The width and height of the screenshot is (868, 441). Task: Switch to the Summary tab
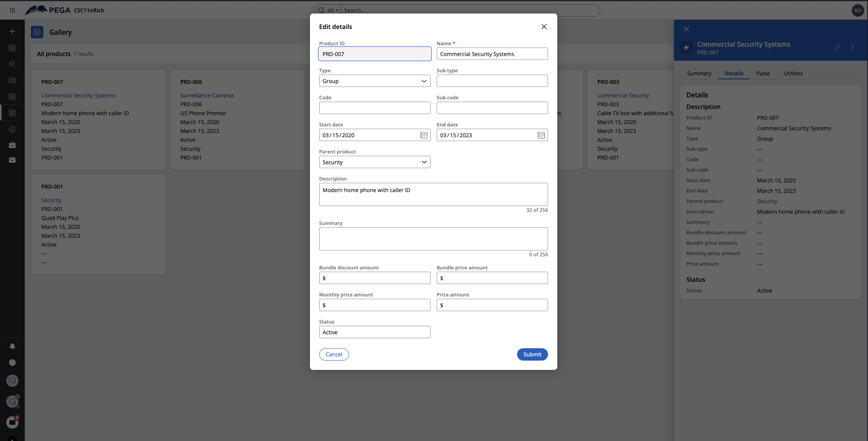(699, 73)
